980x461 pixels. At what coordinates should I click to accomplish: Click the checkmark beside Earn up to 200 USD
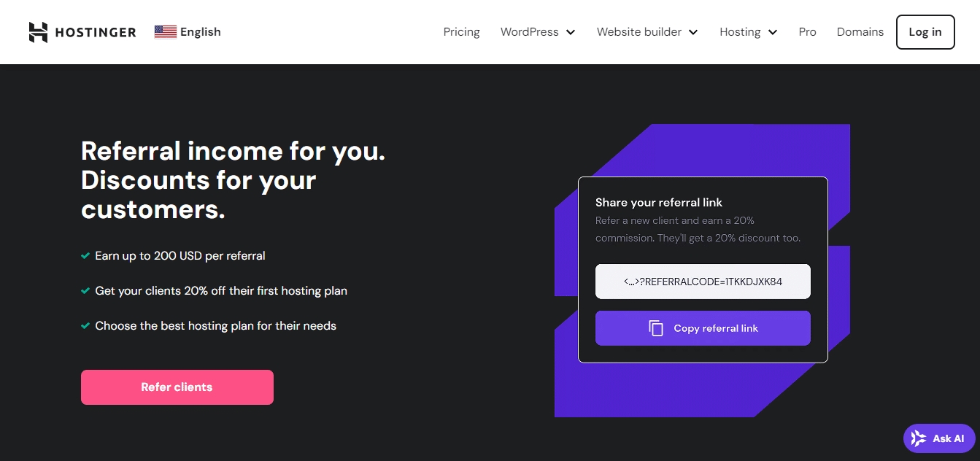[85, 256]
